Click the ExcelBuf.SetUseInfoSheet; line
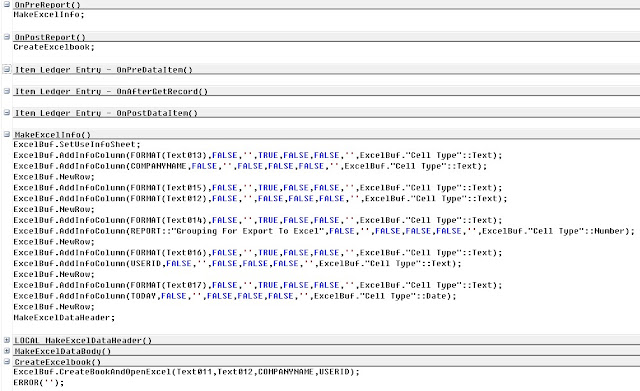The width and height of the screenshot is (640, 391). tap(77, 144)
